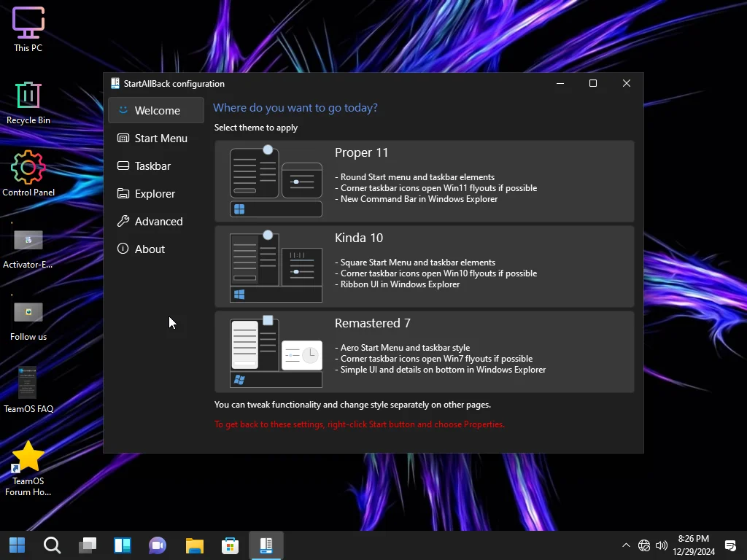
Task: Click the red 'To get back to these settings' text
Action: [359, 424]
